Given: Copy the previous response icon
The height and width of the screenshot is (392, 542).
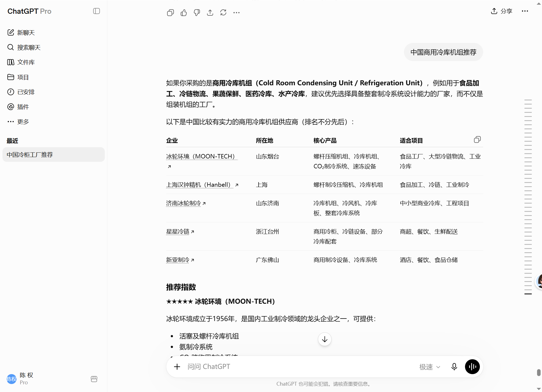Looking at the screenshot, I should point(170,13).
